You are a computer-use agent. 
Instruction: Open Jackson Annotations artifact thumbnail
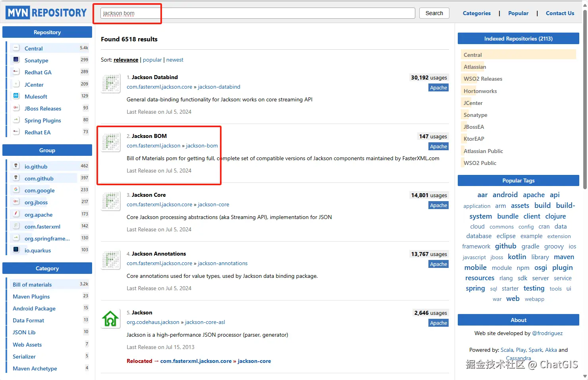pyautogui.click(x=111, y=260)
